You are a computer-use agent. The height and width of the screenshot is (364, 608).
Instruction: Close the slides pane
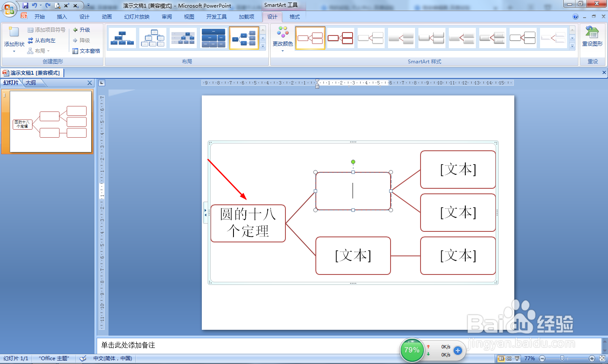(x=90, y=83)
